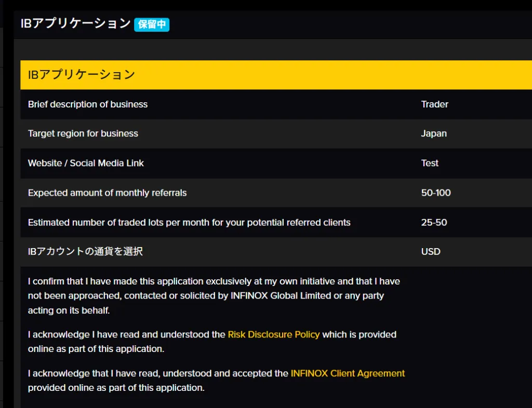Click the Brief description of business label
This screenshot has width=532, height=408.
pyautogui.click(x=88, y=104)
